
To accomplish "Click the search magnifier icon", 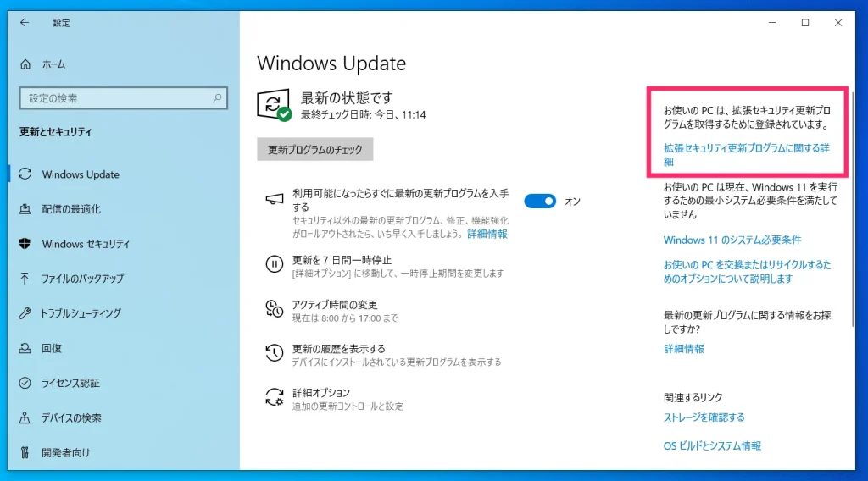I will click(x=217, y=98).
